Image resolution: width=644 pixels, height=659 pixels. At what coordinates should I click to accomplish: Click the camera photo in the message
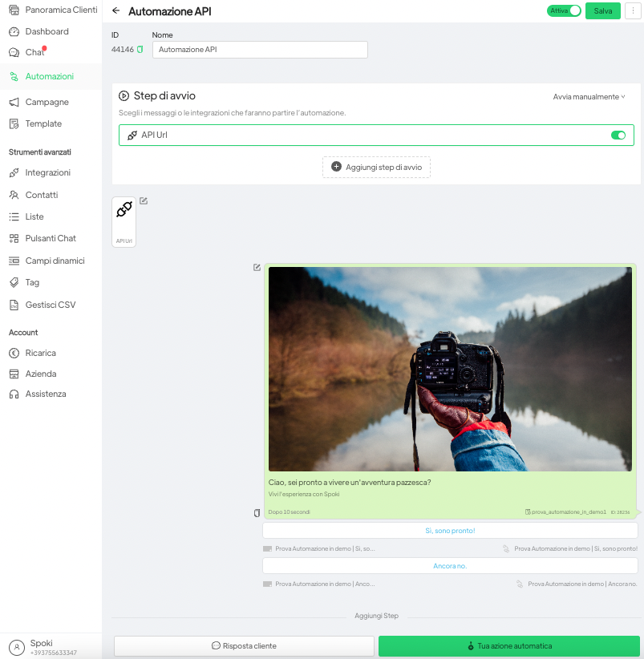pos(450,369)
